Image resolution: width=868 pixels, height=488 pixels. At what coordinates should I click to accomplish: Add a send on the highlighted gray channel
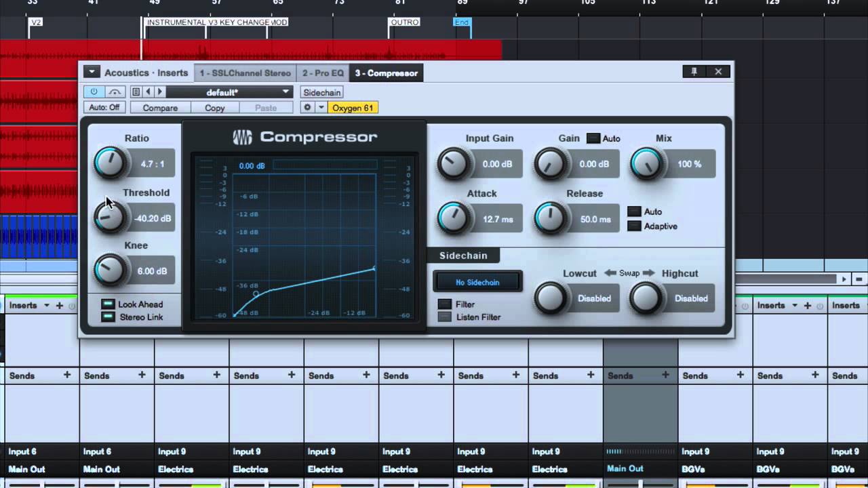click(665, 375)
